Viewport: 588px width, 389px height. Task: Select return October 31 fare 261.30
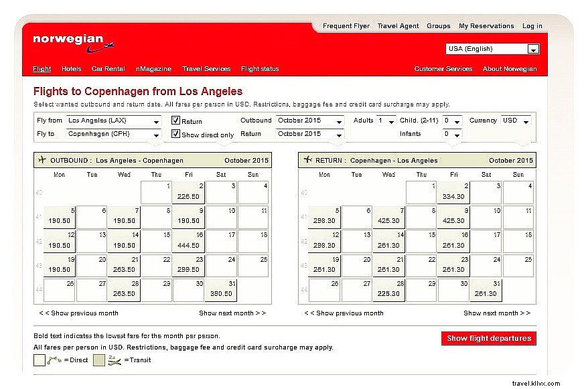[x=486, y=290]
